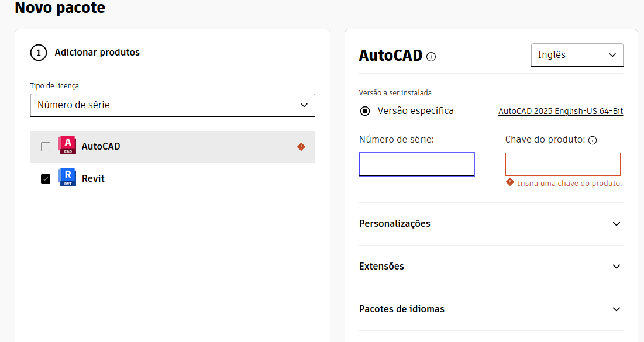Click the Versão a ser instalada label
Screen dimensions: 644x342
pyautogui.click(x=397, y=93)
